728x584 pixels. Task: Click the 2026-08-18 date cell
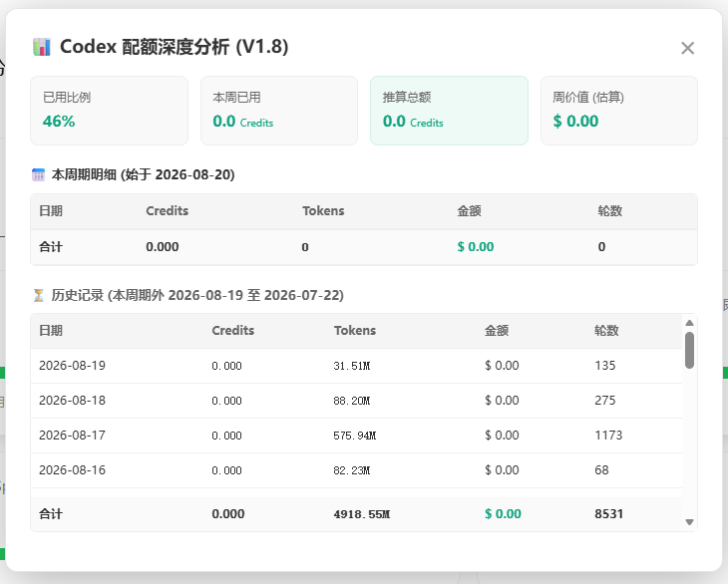(72, 401)
